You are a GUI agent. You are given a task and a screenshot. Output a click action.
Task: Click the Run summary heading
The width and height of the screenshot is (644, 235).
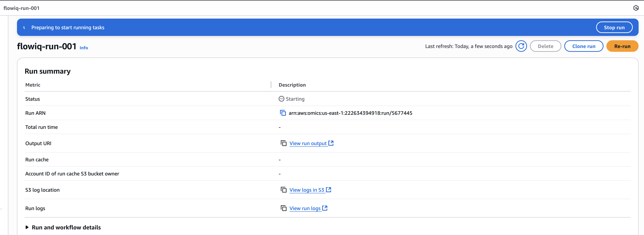(x=48, y=71)
